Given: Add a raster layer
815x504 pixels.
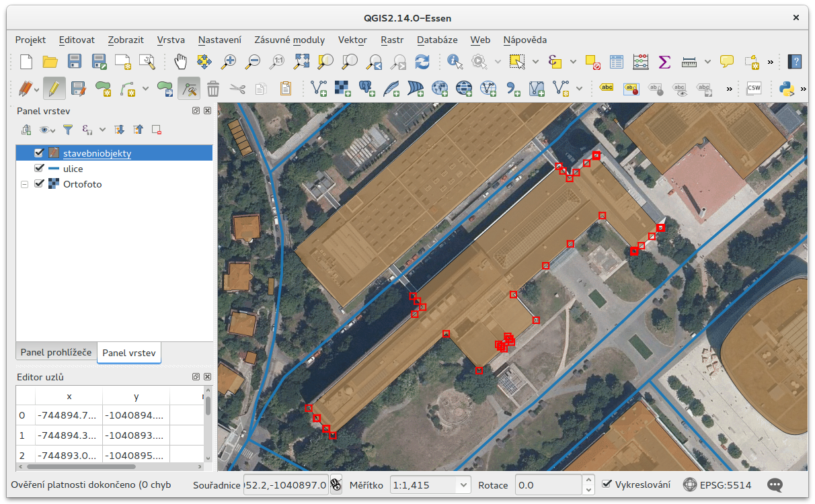Looking at the screenshot, I should coord(343,88).
